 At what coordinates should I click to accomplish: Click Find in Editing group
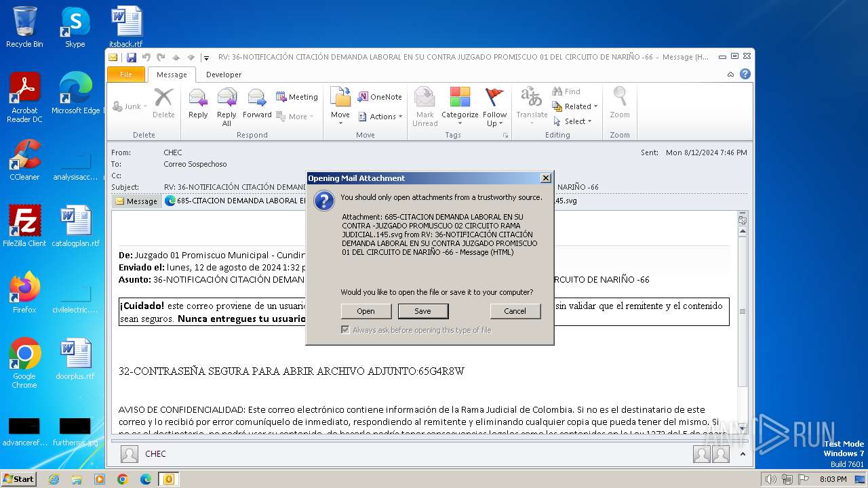pyautogui.click(x=567, y=91)
